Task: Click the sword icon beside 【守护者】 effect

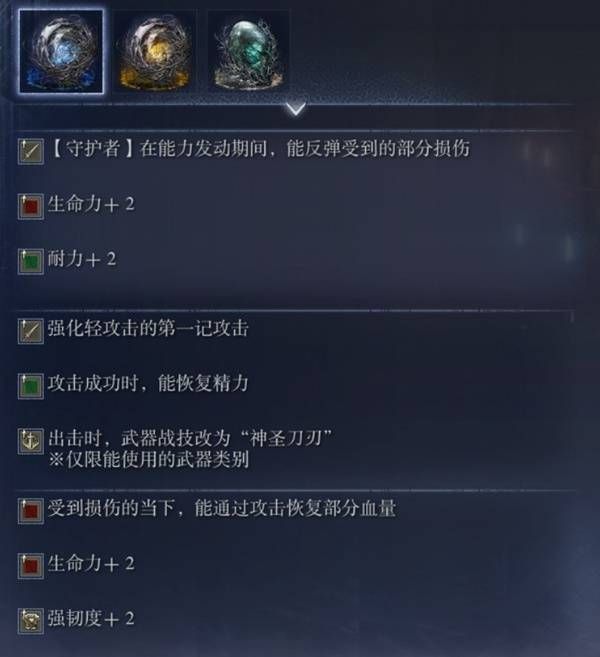Action: click(31, 151)
